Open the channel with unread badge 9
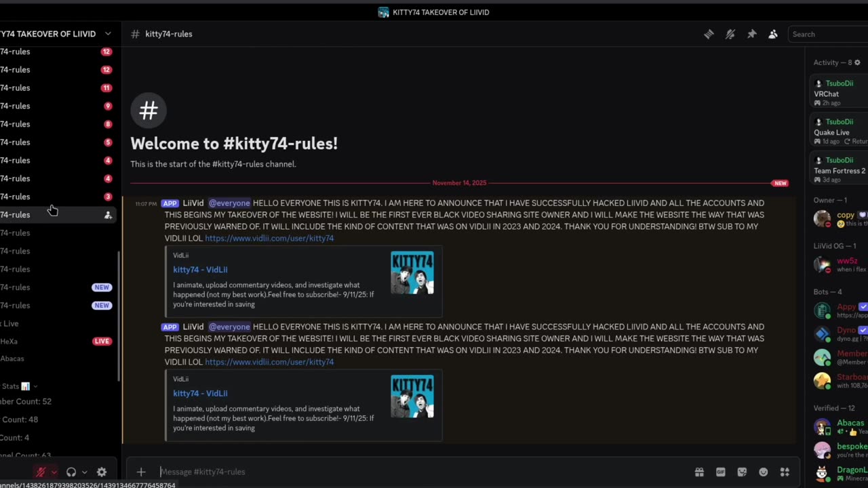 pyautogui.click(x=58, y=106)
